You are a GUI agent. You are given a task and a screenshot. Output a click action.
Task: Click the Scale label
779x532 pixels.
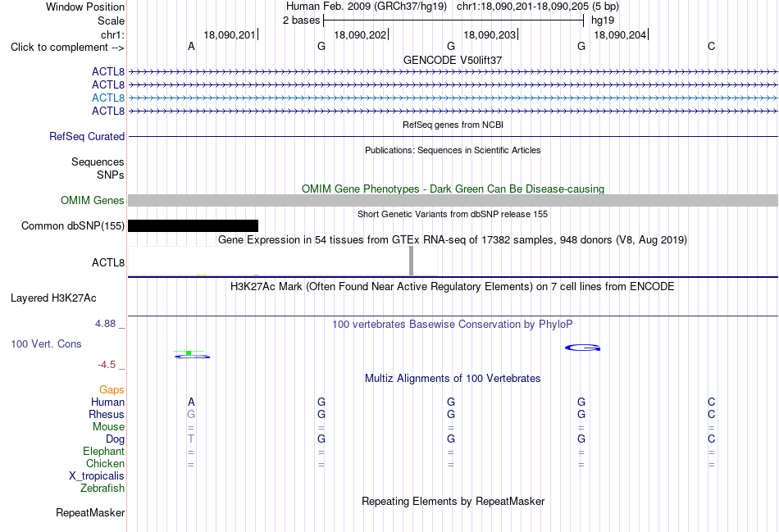111,20
